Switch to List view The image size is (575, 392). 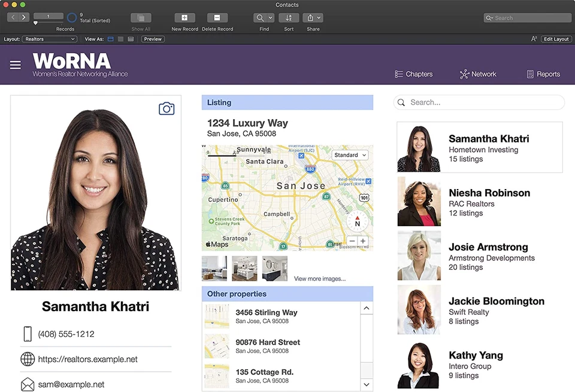click(120, 39)
